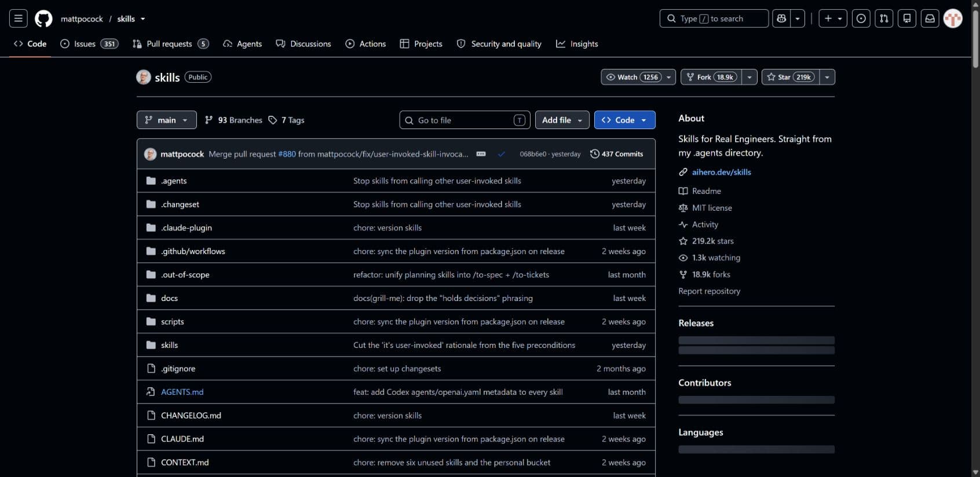Open the CONTEXT.md file

pyautogui.click(x=185, y=462)
